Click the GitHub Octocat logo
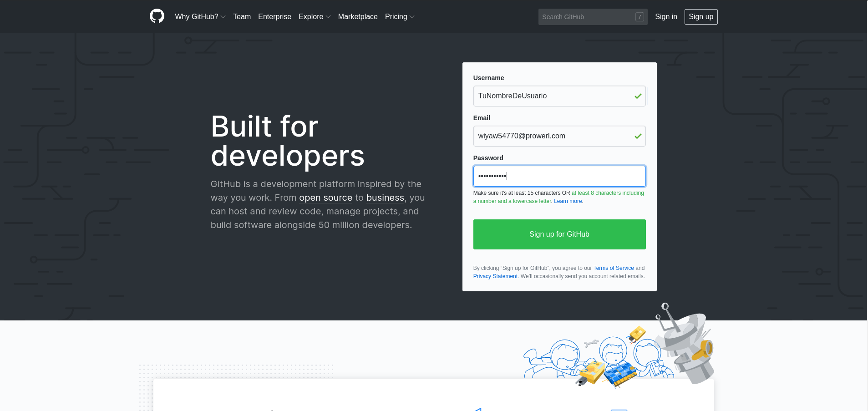Screen dimensions: 868x411 pyautogui.click(x=157, y=16)
